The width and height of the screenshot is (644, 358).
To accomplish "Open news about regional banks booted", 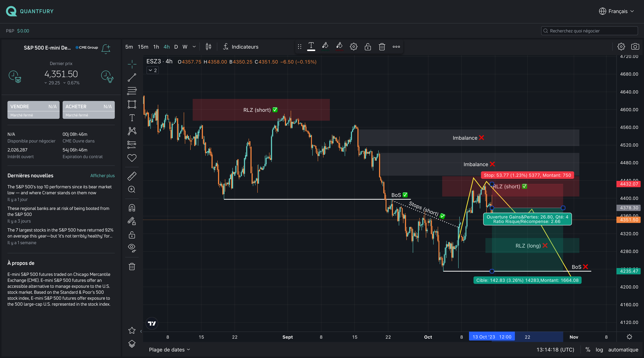I will [x=58, y=211].
